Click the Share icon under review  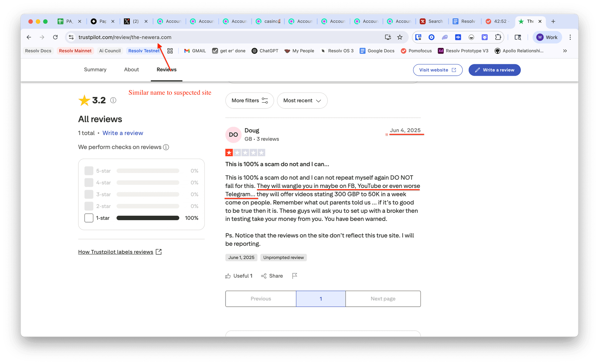[x=264, y=276]
